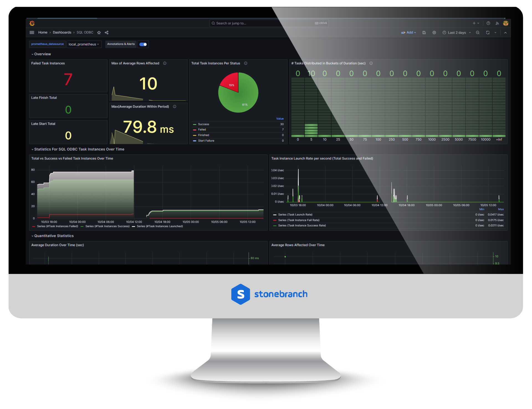Click the Add panel button
The height and width of the screenshot is (409, 532).
[408, 32]
